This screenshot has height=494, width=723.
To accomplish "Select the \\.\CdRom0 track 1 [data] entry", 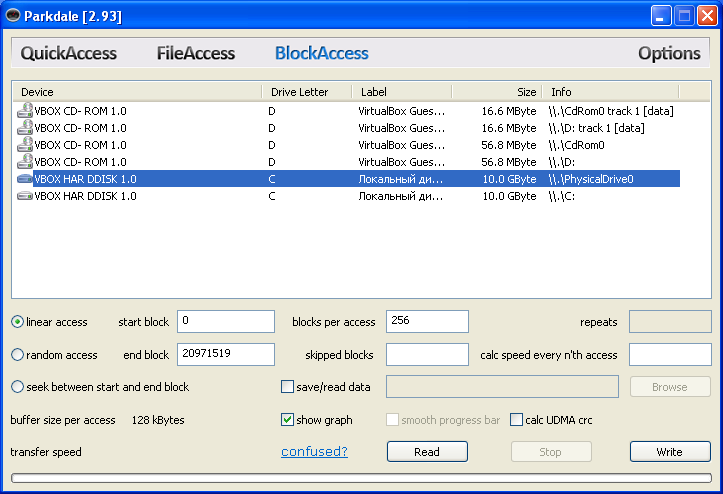I will coord(611,111).
